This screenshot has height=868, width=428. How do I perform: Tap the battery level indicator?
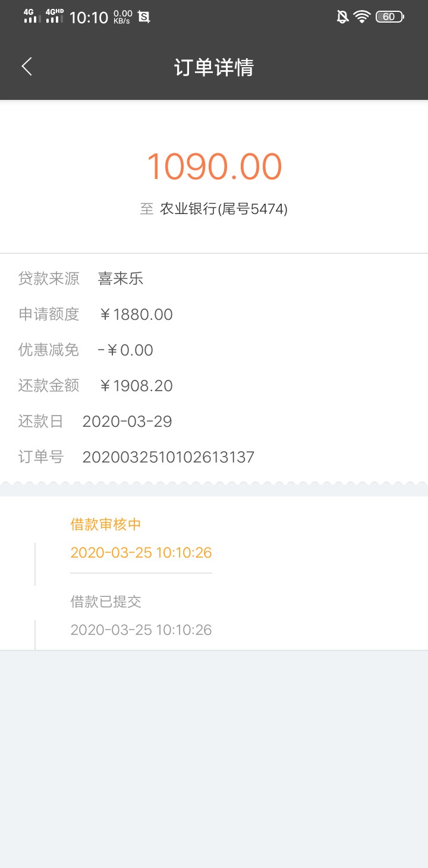[390, 17]
